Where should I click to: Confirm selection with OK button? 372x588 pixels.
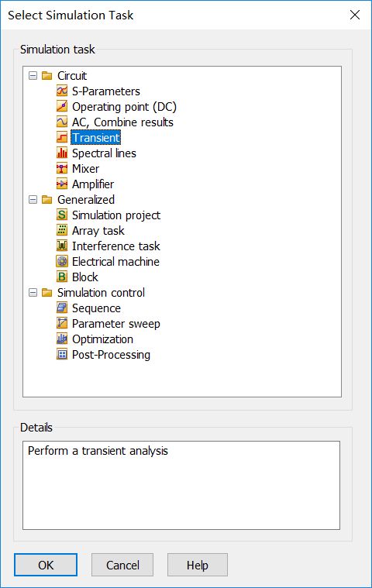click(x=46, y=565)
